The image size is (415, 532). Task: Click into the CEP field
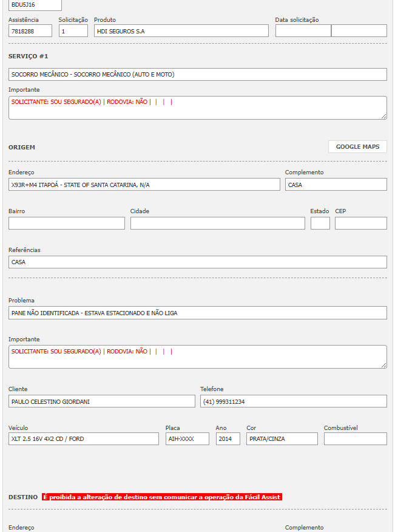click(360, 223)
